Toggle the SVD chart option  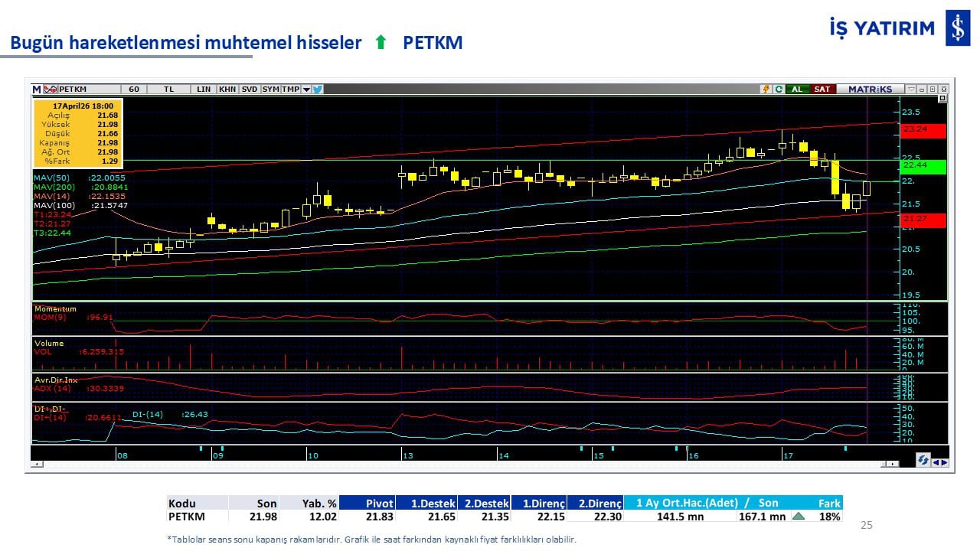point(250,90)
